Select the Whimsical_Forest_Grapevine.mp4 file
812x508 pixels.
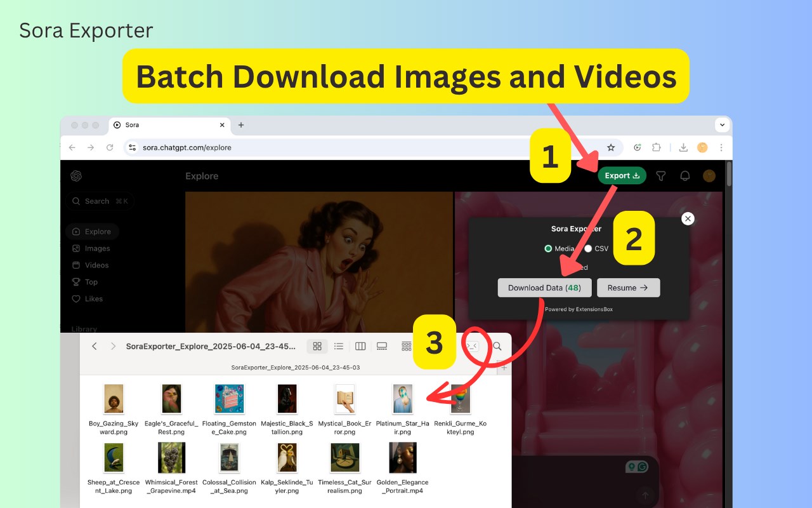[x=171, y=469]
